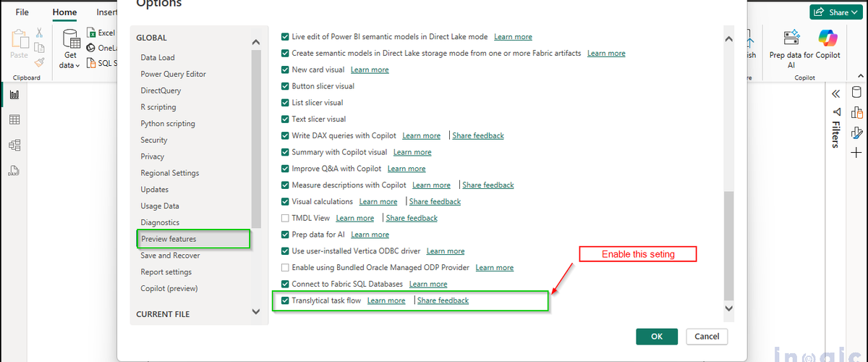
Task: Select the Python scripting category
Action: click(x=168, y=124)
